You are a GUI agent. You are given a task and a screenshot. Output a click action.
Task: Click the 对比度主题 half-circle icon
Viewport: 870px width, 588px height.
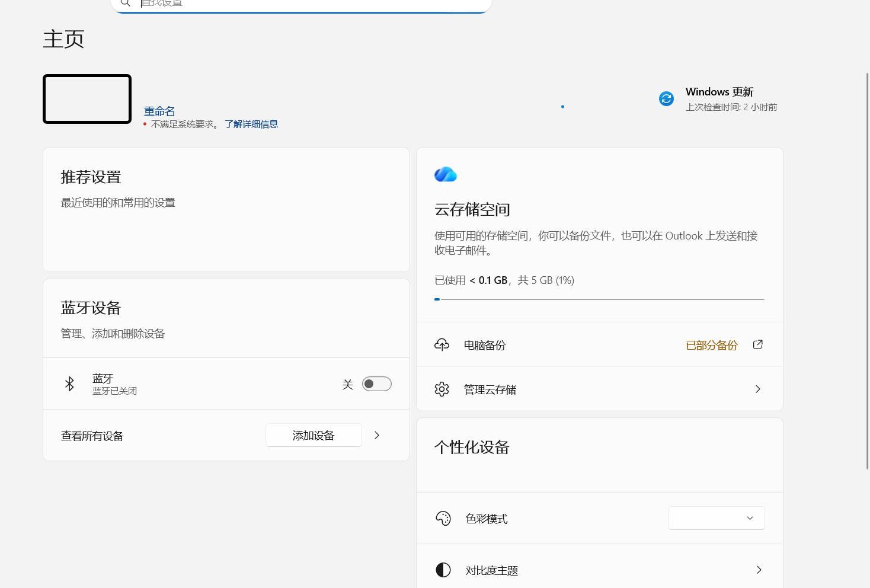pyautogui.click(x=443, y=570)
